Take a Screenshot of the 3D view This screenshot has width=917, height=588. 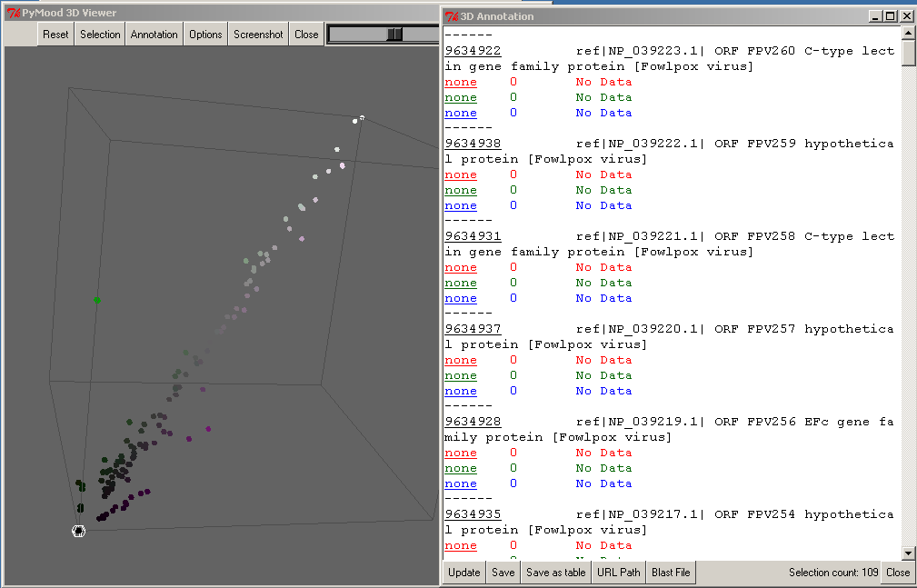point(258,35)
